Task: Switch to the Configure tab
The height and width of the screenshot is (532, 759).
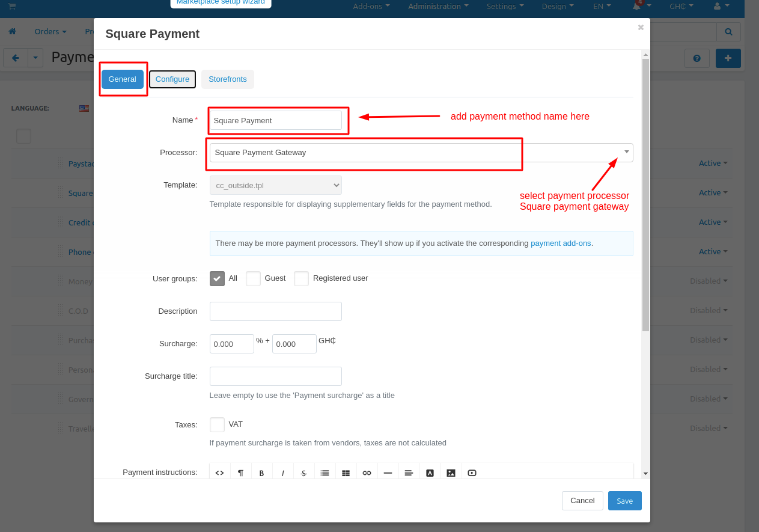Action: [x=172, y=79]
